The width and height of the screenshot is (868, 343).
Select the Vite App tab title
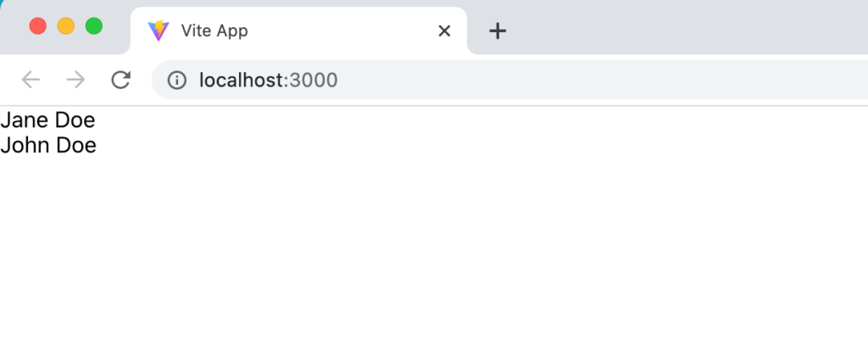(214, 31)
